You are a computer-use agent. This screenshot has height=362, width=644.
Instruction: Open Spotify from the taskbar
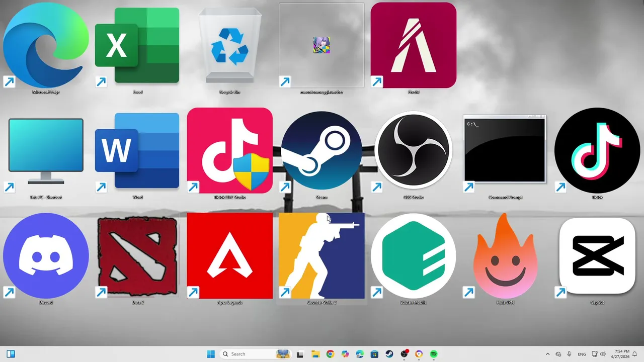[434, 354]
